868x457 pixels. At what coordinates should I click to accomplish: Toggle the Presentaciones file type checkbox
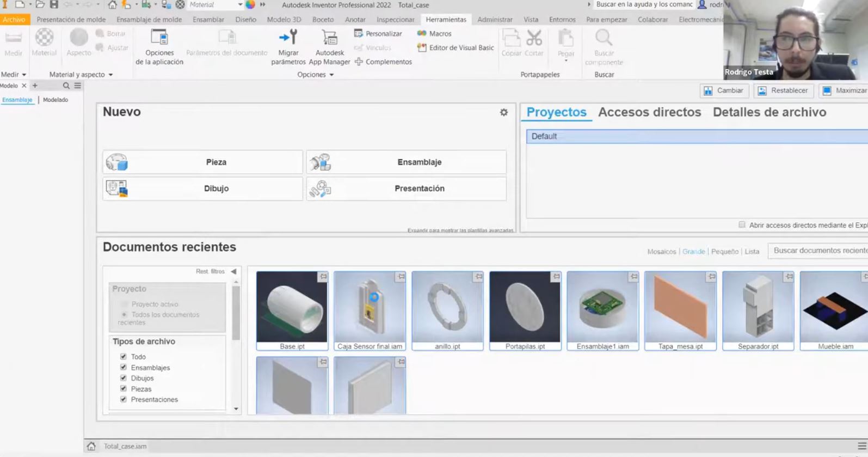(124, 399)
